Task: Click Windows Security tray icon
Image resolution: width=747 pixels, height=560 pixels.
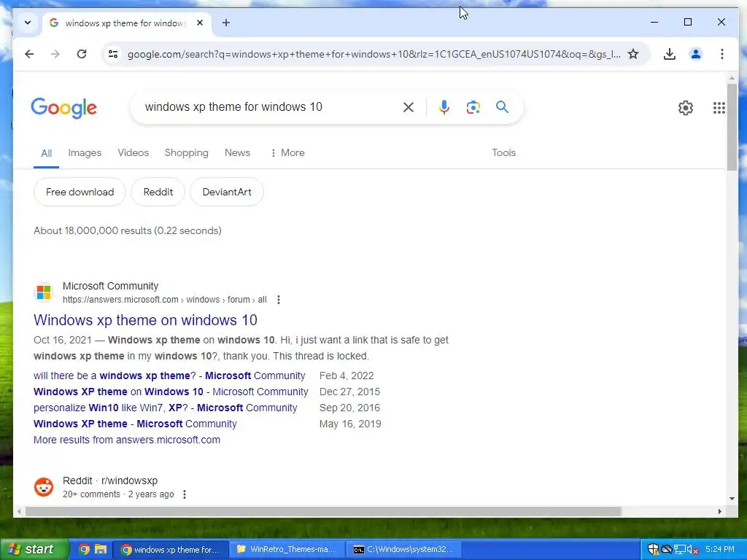Action: click(x=653, y=549)
